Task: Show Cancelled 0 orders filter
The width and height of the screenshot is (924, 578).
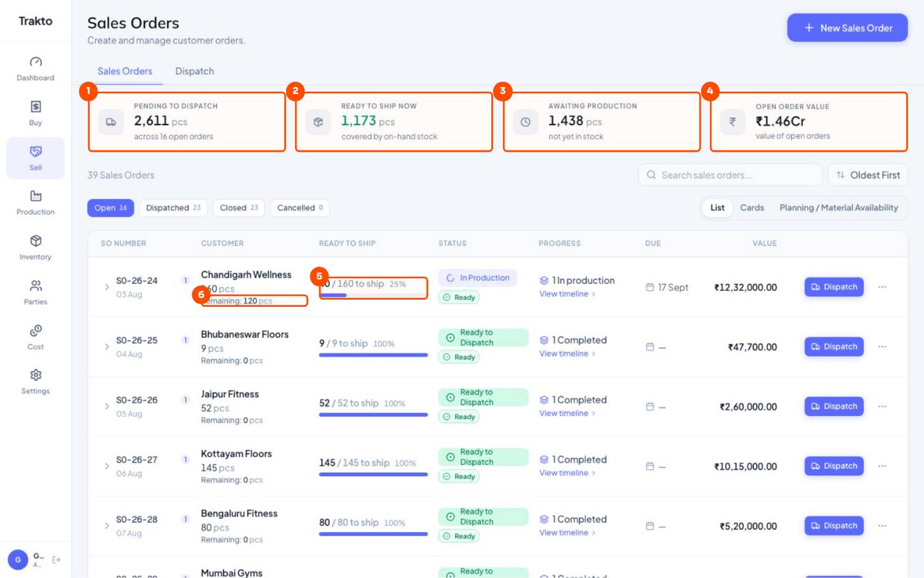Action: (300, 208)
